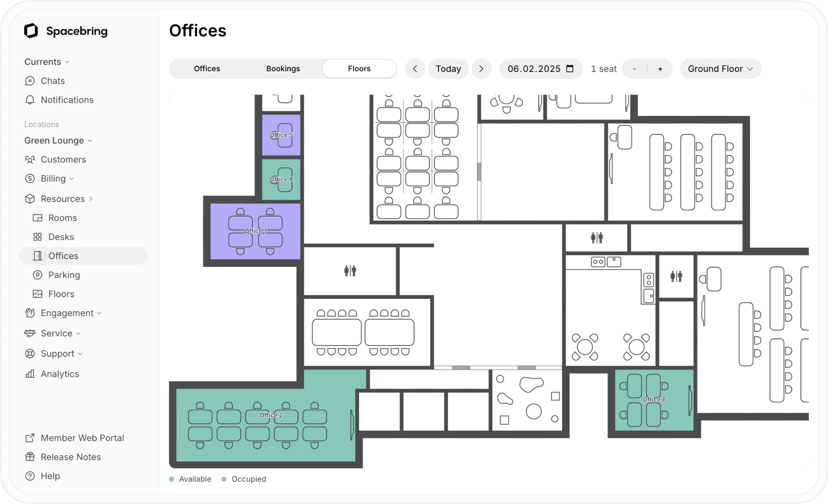
Task: Open Notifications via the bell icon
Action: 30,100
